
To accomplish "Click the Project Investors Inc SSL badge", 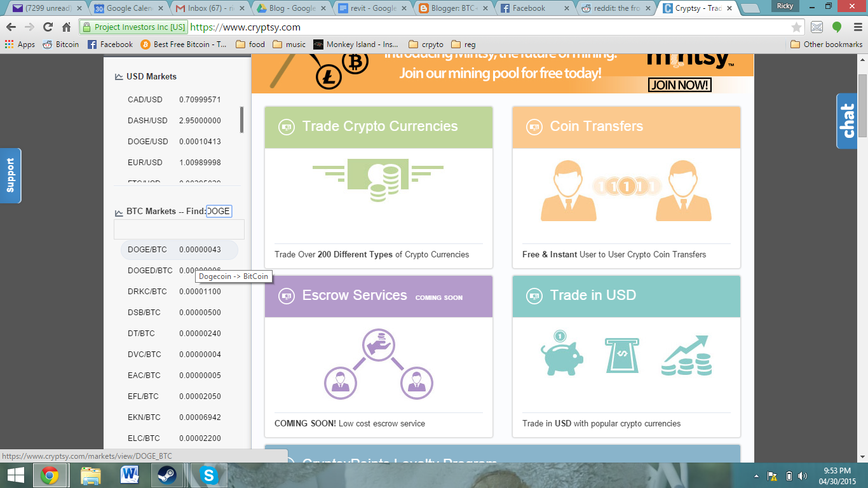I will click(x=134, y=27).
